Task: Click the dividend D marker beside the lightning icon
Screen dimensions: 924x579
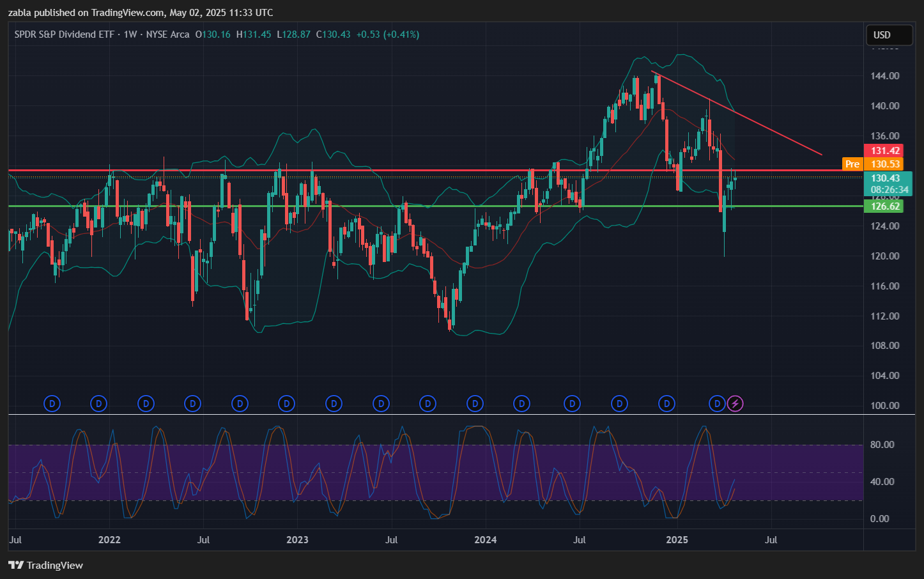Action: (x=717, y=403)
